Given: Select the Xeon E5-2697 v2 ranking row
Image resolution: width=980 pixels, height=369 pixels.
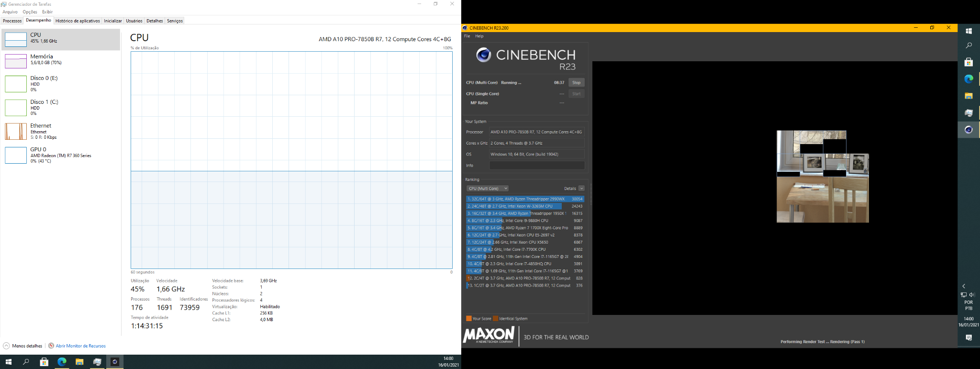Looking at the screenshot, I should 525,235.
